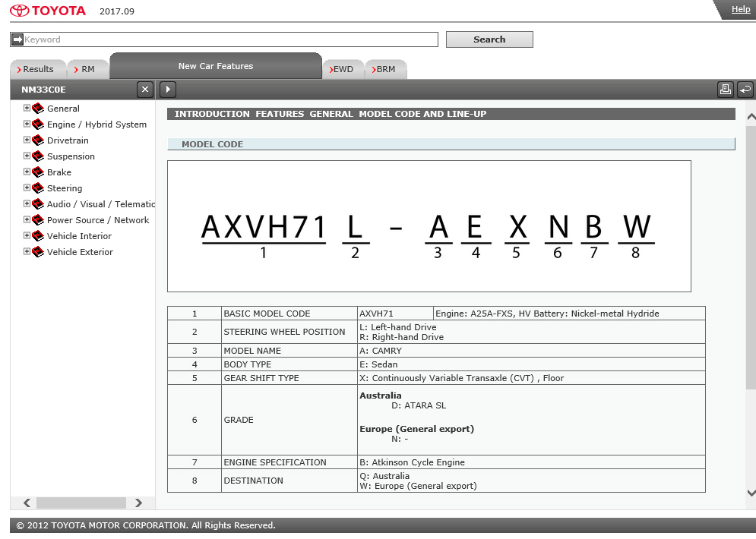Expand the Suspension tree node
756x539 pixels.
tap(27, 156)
